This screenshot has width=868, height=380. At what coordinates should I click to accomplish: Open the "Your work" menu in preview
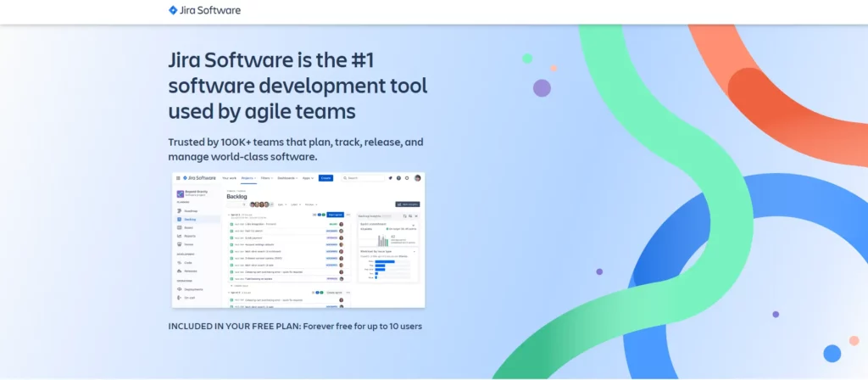click(229, 178)
